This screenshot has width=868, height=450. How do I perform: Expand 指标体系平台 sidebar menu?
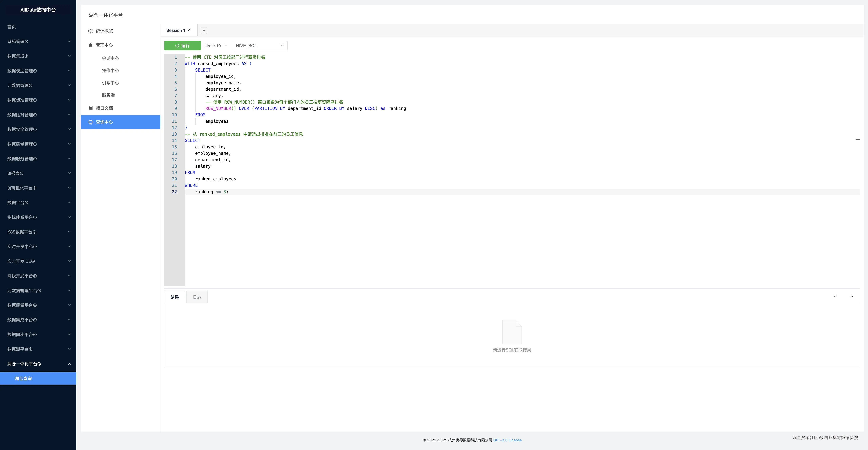[38, 217]
